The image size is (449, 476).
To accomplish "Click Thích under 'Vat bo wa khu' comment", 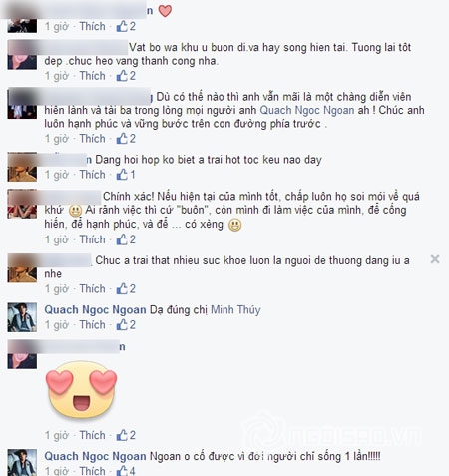I will tap(92, 76).
